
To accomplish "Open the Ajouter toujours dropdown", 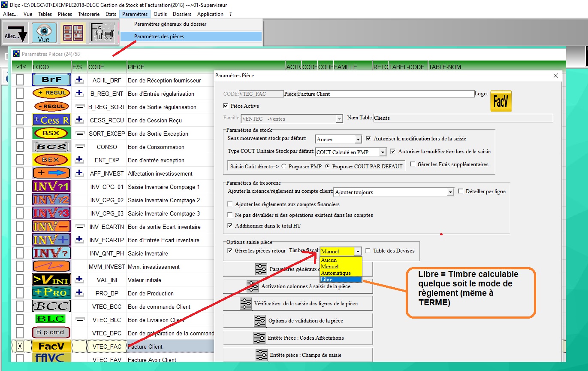I will click(x=450, y=192).
